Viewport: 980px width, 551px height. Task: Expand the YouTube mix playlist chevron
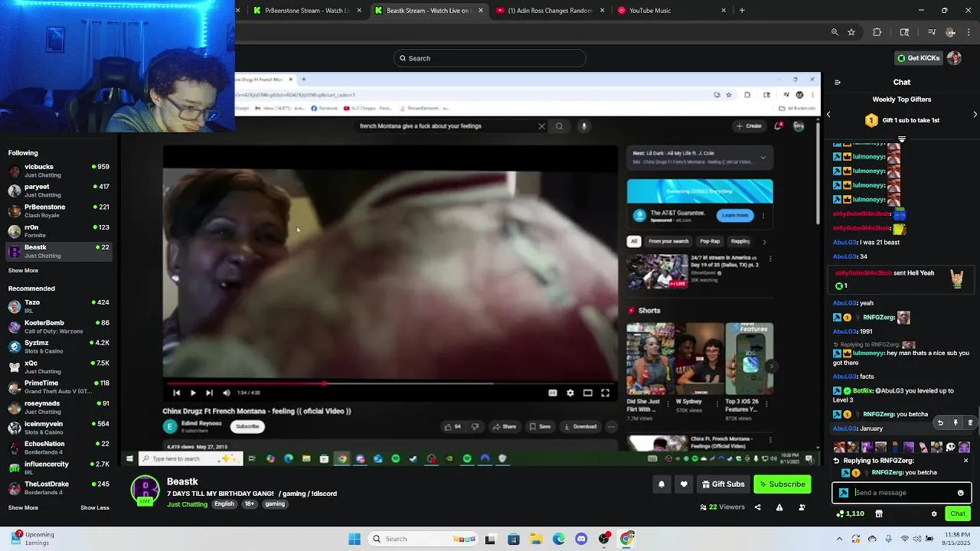pos(763,158)
